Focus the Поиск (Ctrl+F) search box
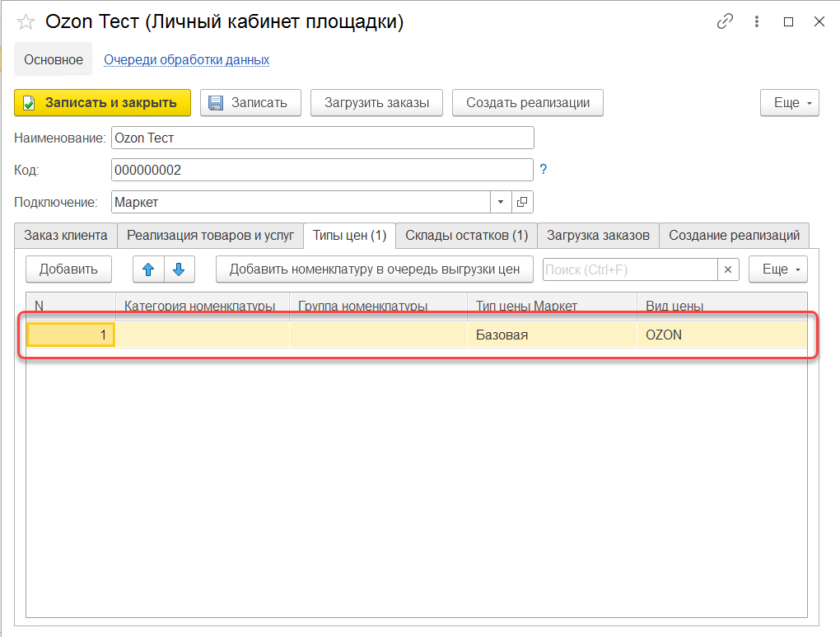This screenshot has height=637, width=840. (630, 269)
